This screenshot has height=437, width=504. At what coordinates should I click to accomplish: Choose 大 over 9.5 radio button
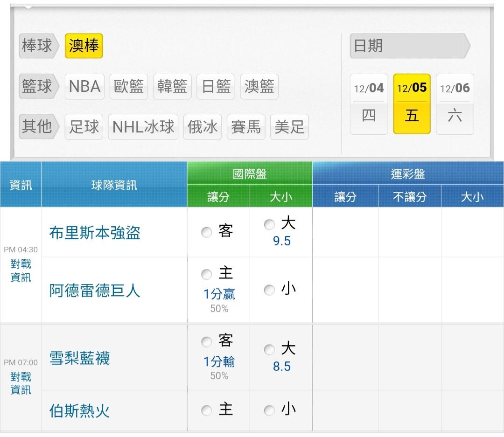269,225
